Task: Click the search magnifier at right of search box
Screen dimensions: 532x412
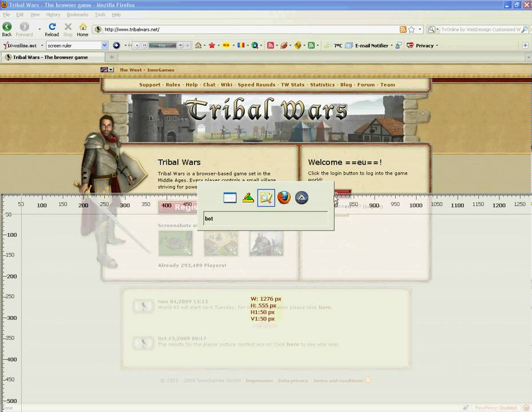Action: (x=524, y=30)
